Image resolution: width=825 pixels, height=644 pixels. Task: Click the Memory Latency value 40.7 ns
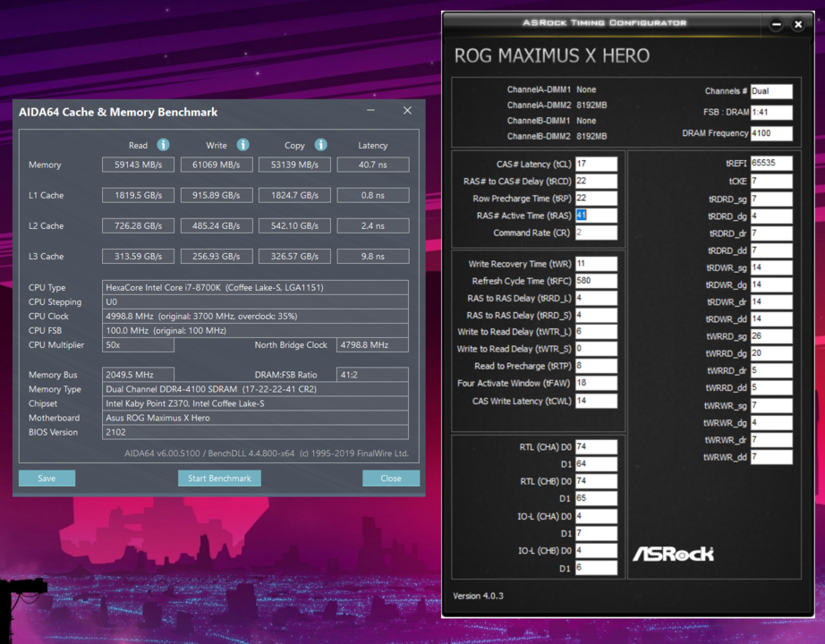373,165
